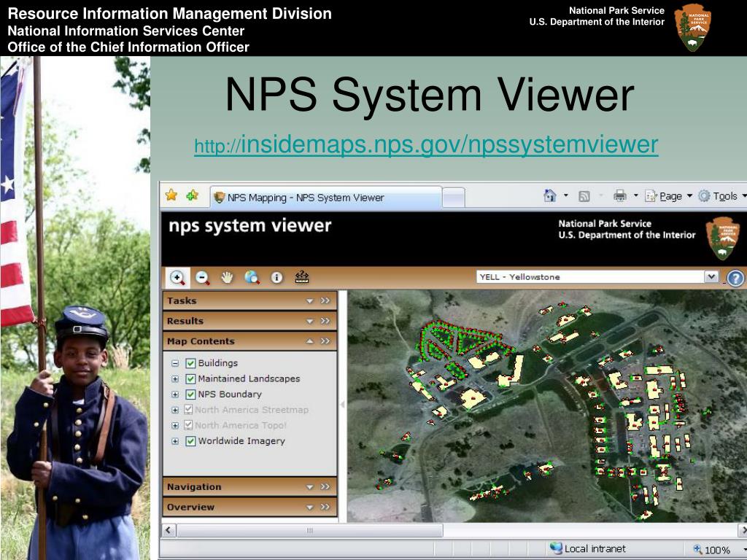Screen dimensions: 747x560
Task: Click the Add to Favorites icon
Action: point(193,195)
